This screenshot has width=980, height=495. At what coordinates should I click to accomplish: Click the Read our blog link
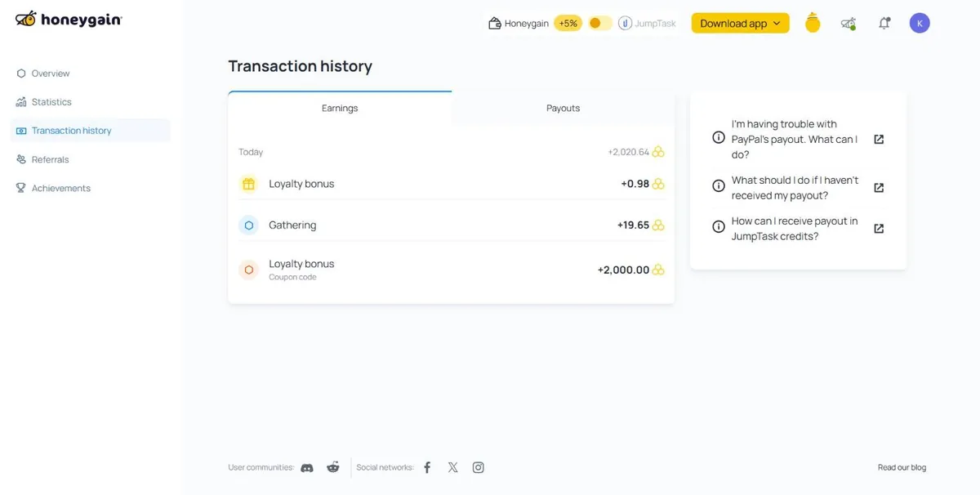(902, 467)
